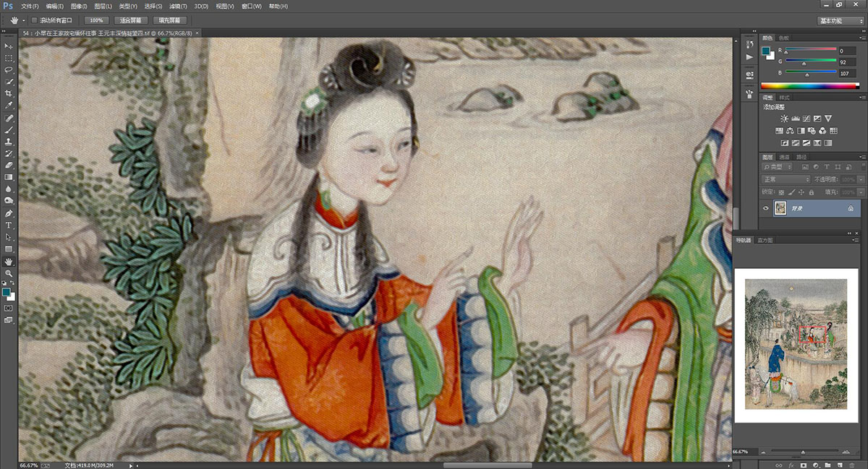868x469 pixels.
Task: Open the collapsed Actions panel icon
Action: [x=749, y=57]
